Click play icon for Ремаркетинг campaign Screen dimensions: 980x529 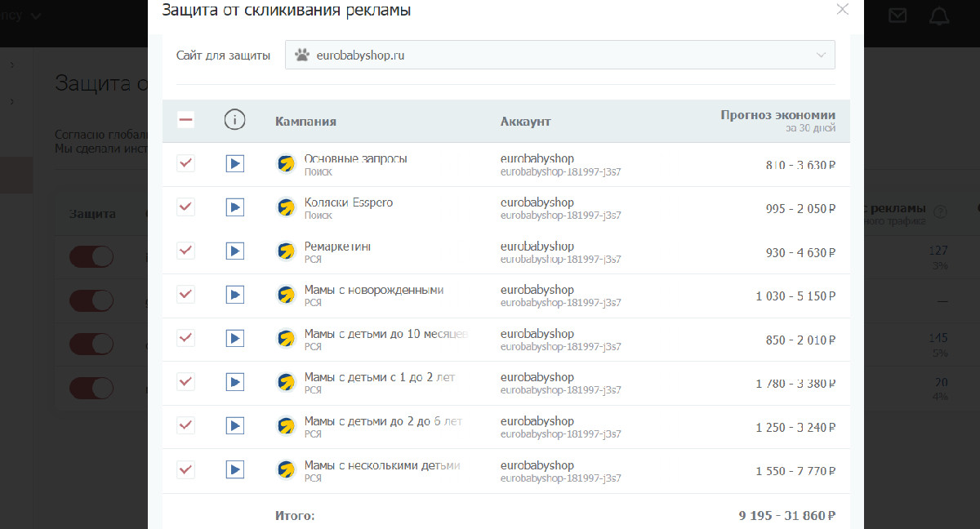click(235, 251)
